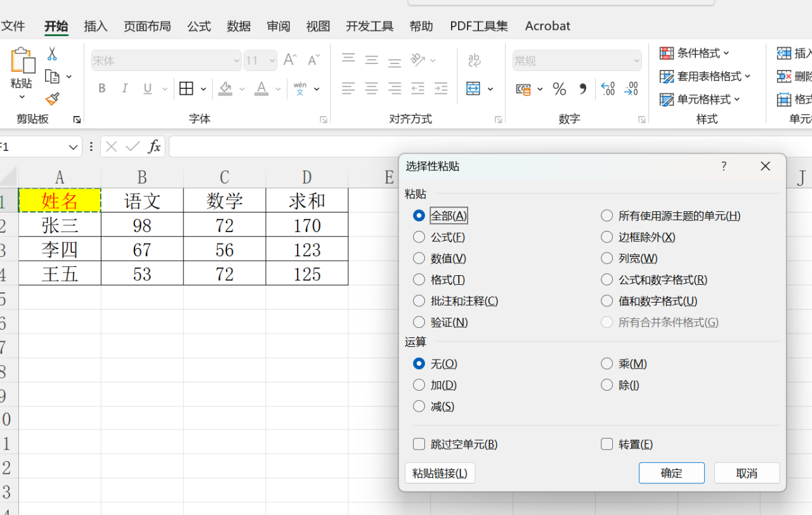Expand the Paste button dropdown arrow
Viewport: 812px width, 515px height.
22,97
